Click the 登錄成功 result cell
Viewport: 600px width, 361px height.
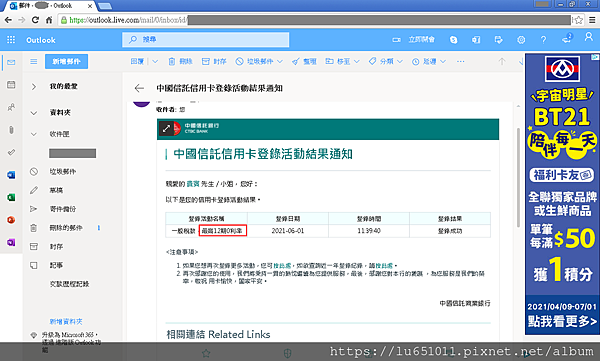tap(450, 231)
